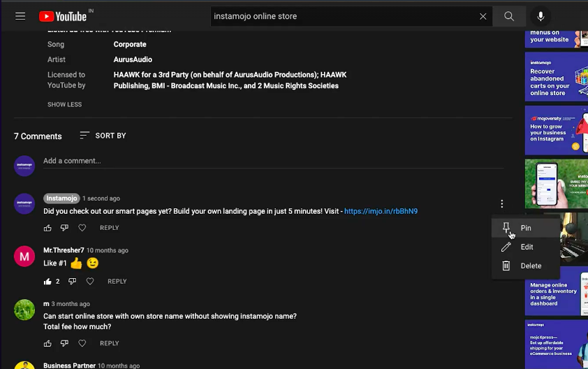Like the Instamojo comment

[x=47, y=228]
